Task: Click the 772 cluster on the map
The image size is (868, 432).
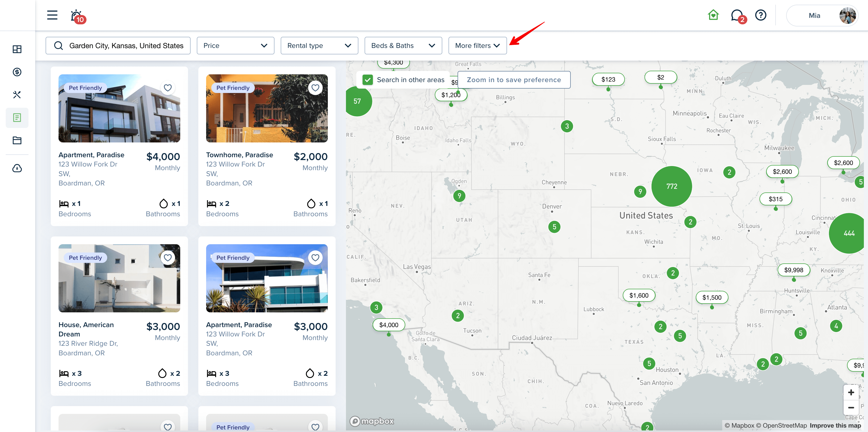Action: click(671, 186)
